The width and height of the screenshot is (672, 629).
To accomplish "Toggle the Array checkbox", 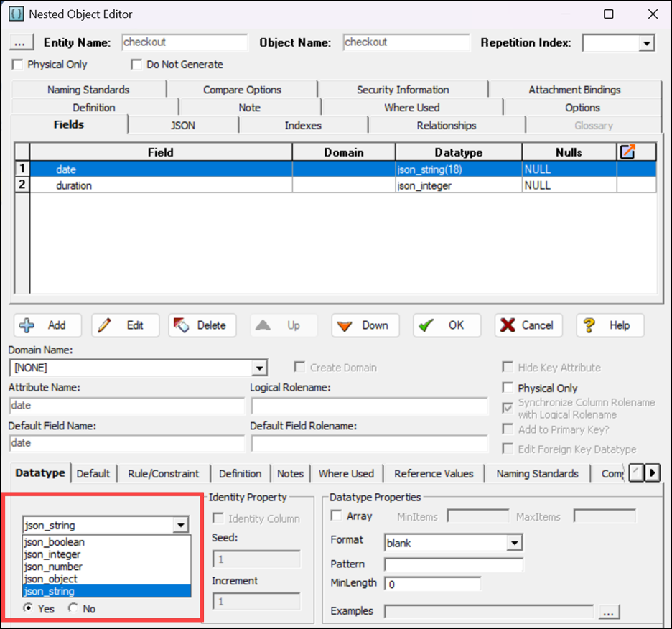I will 336,516.
